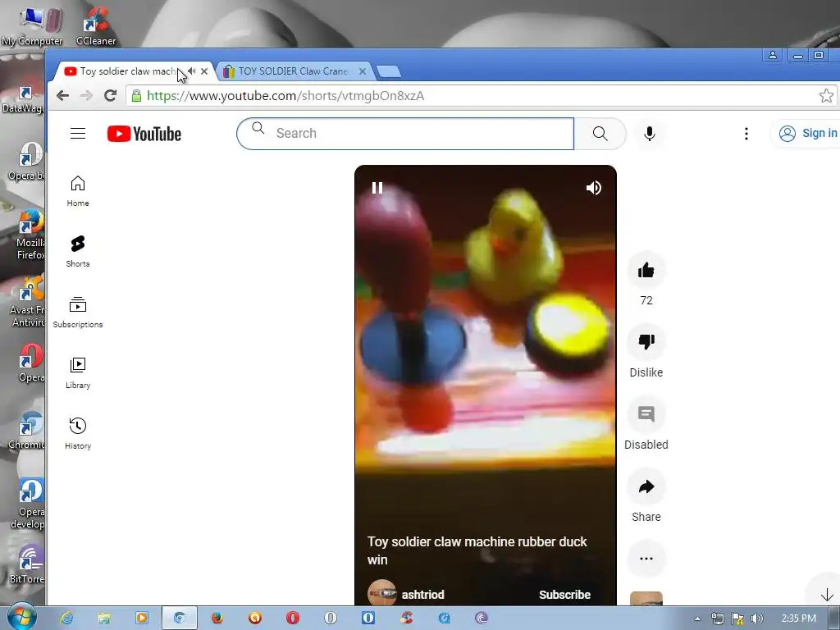This screenshot has height=630, width=840.
Task: Open network status tray icon
Action: 717,619
